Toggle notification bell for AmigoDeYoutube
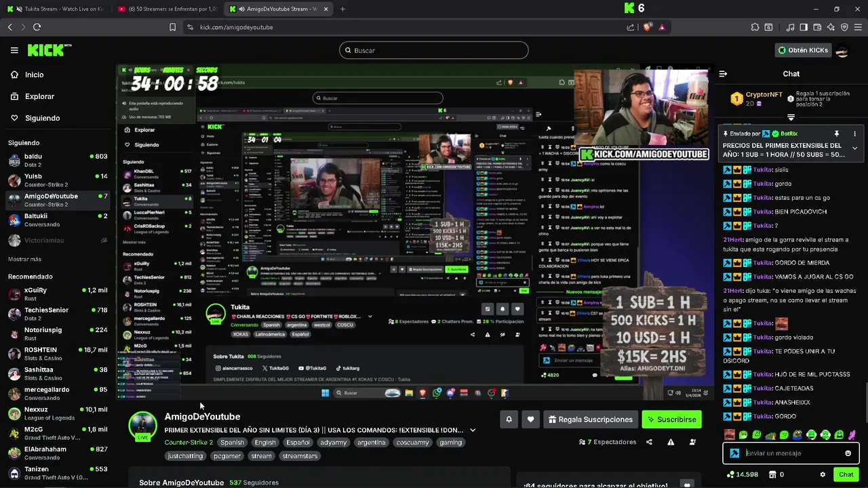Image resolution: width=868 pixels, height=488 pixels. tap(509, 420)
